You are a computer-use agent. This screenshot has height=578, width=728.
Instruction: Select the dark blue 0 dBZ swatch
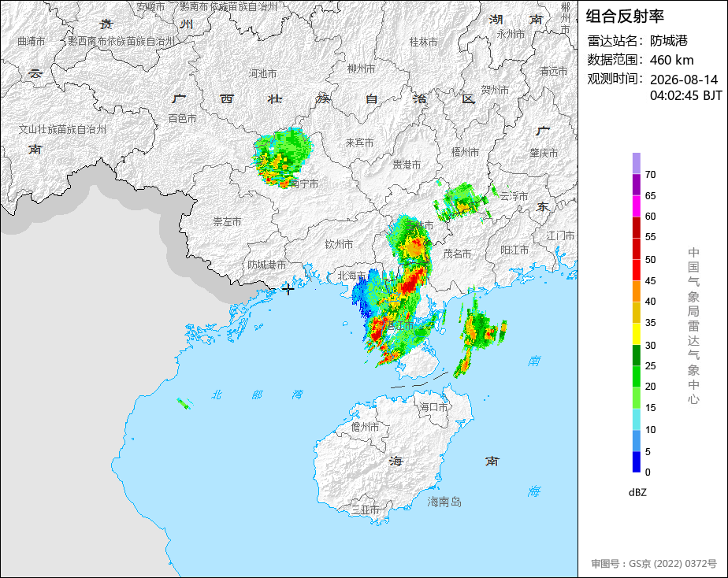[636, 461]
